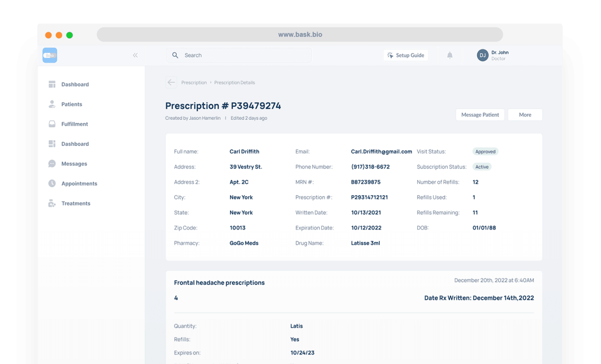Click the browser address bar

[300, 34]
